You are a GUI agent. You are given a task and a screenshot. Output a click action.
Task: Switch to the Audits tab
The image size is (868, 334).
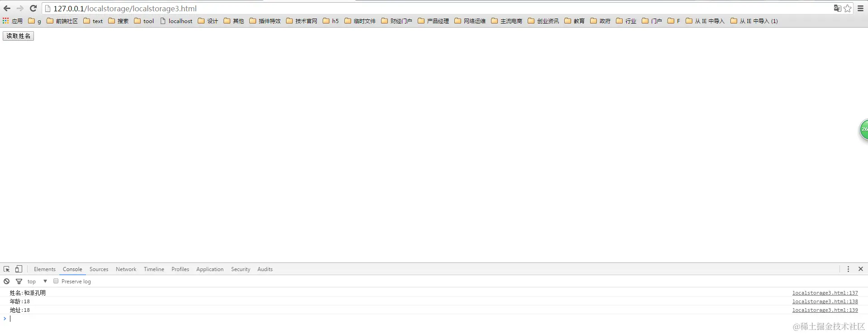click(x=265, y=269)
